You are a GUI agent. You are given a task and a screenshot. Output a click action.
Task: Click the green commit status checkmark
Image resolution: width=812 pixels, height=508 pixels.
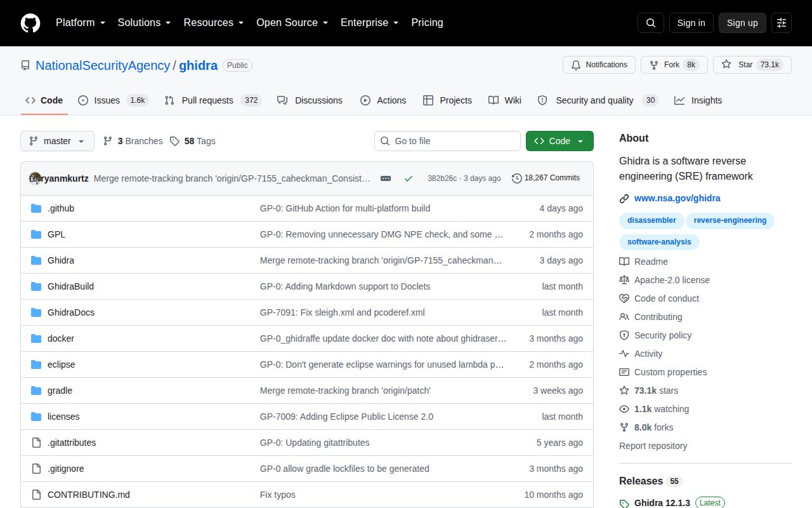pos(409,178)
